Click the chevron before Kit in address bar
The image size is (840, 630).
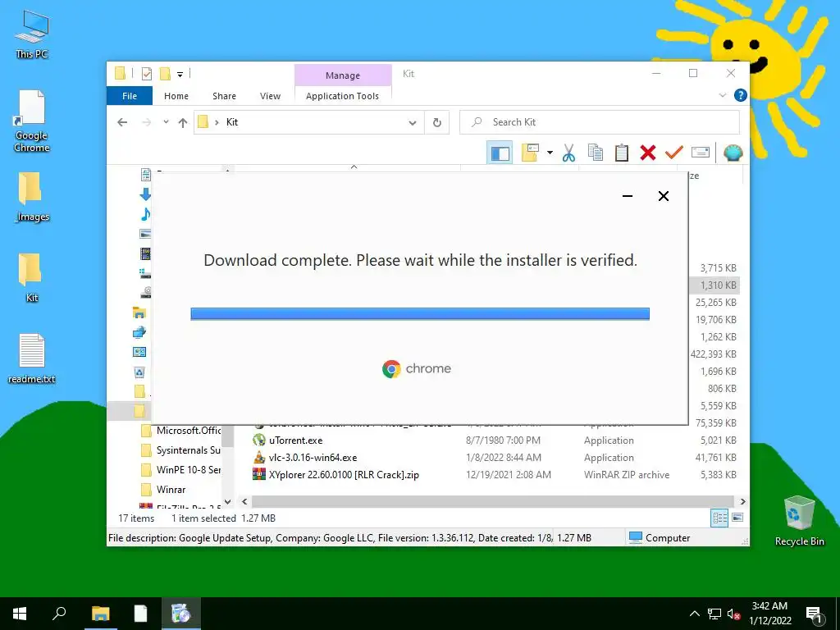pyautogui.click(x=217, y=122)
